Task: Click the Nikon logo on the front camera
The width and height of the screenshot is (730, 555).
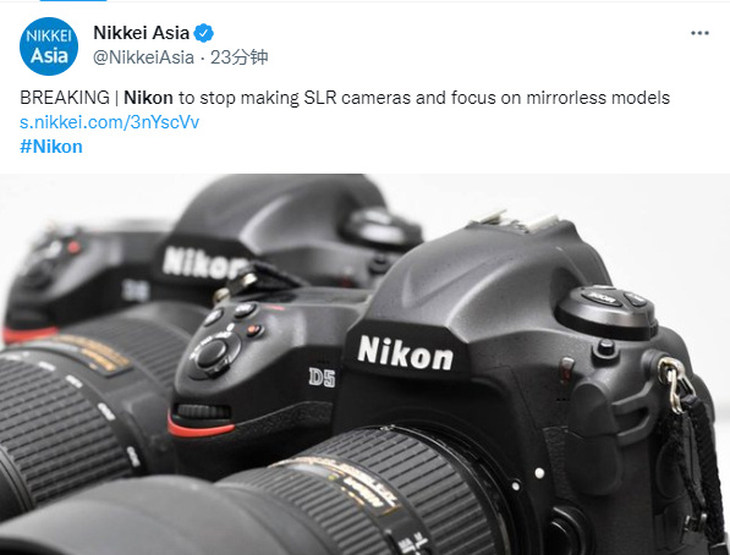Action: click(x=405, y=354)
